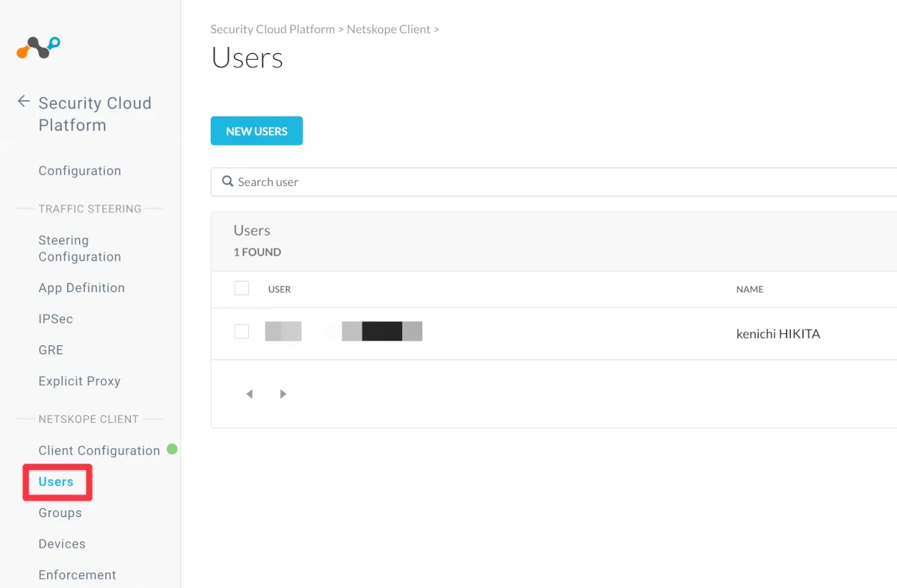Select the kenichi HIKITA user checkbox
This screenshot has width=897, height=588.
click(x=241, y=332)
